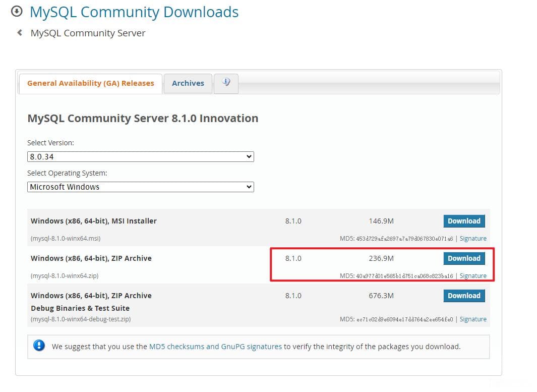
Task: Click the filename (mysql-8.1.0-winx64.msi)
Action: (x=66, y=239)
